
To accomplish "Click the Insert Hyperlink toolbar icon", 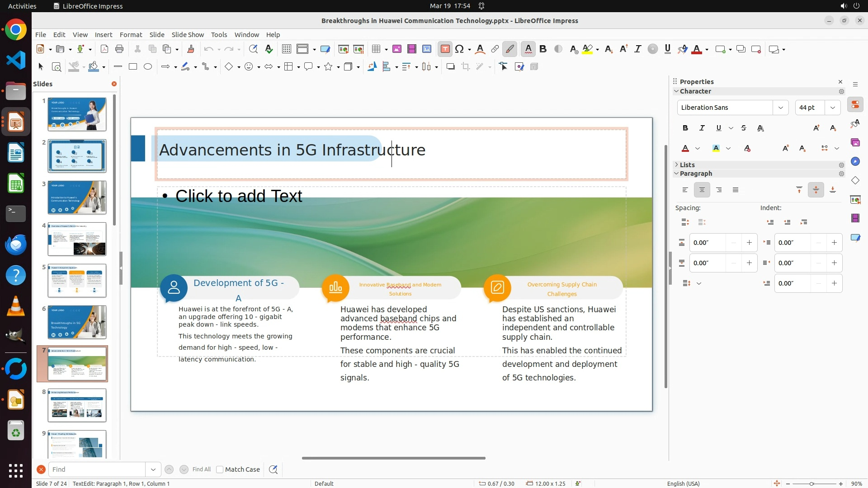I will (x=495, y=49).
